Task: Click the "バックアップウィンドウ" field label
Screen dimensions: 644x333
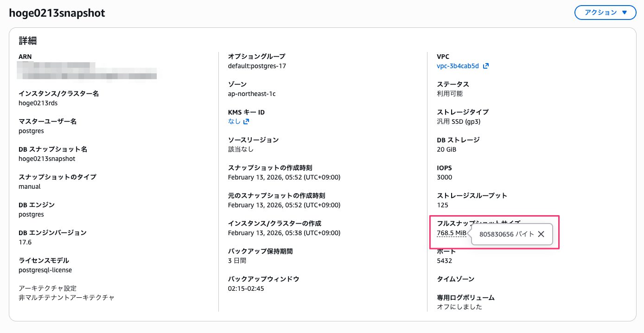Action: [x=264, y=279]
